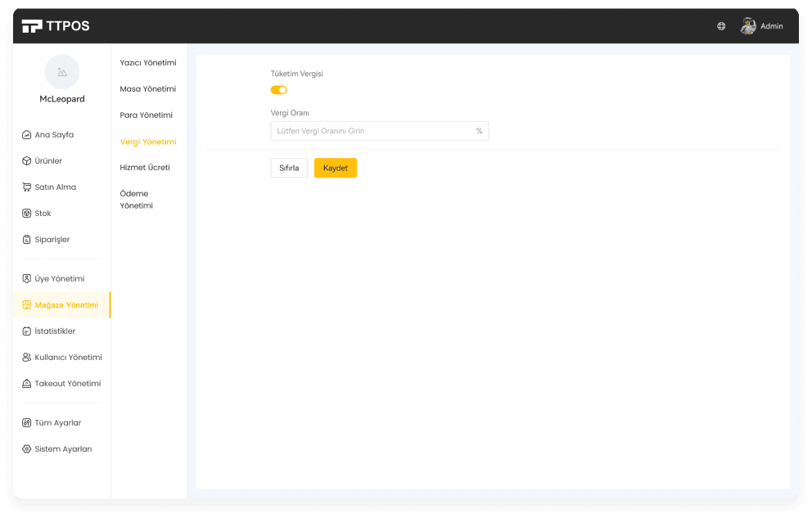Click the Tüm Ayarlar icon
This screenshot has width=812, height=518.
click(26, 423)
